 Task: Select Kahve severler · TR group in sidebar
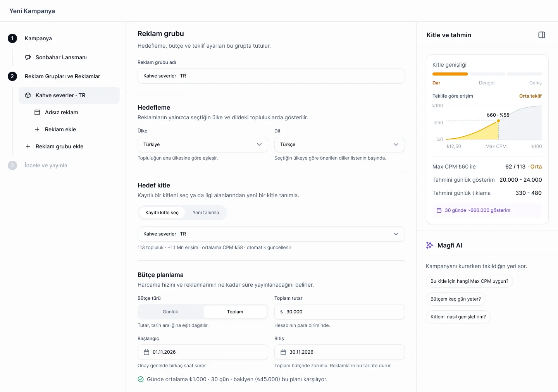click(x=69, y=95)
